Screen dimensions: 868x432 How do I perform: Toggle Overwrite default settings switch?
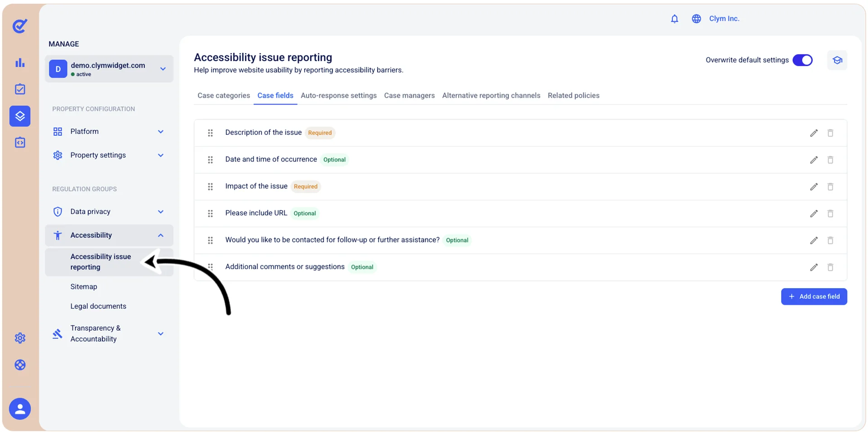(x=802, y=60)
